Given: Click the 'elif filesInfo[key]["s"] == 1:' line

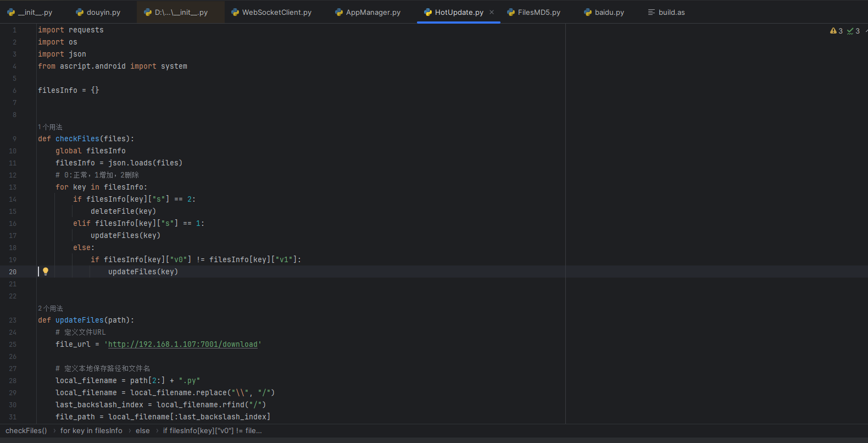Looking at the screenshot, I should 139,223.
